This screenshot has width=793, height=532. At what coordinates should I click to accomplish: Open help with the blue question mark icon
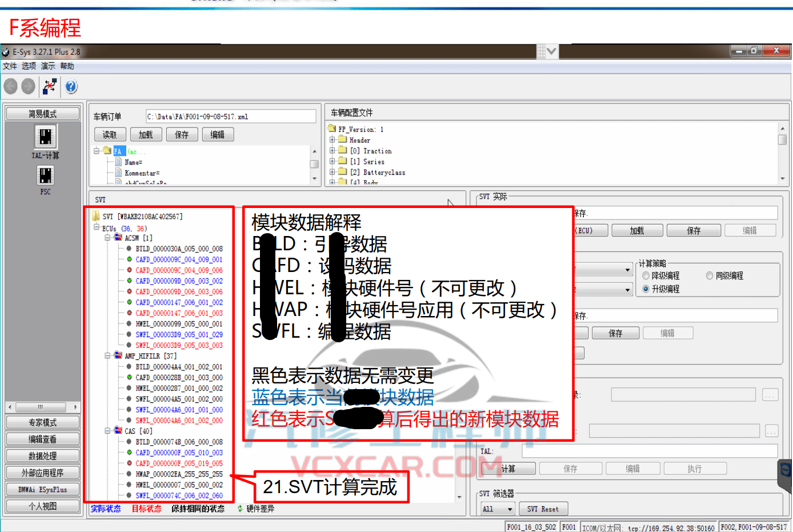point(70,86)
